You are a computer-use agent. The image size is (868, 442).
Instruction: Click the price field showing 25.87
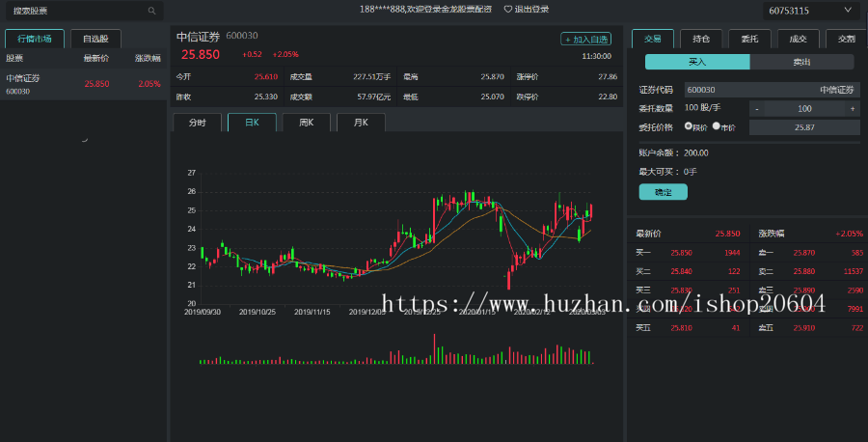click(x=804, y=127)
